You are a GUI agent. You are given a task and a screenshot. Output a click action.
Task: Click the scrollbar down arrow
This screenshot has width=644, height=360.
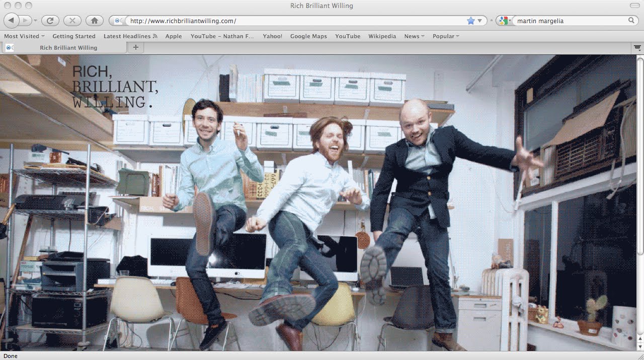point(640,346)
